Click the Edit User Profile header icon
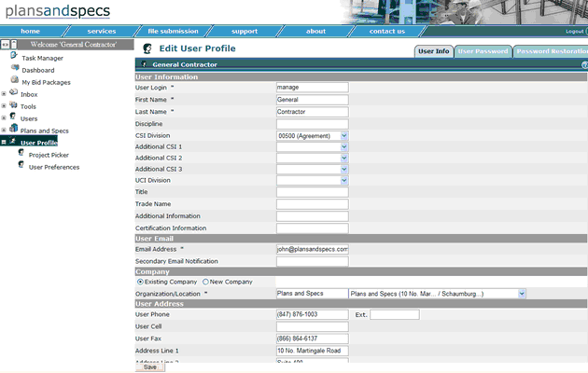The image size is (588, 373). point(147,48)
